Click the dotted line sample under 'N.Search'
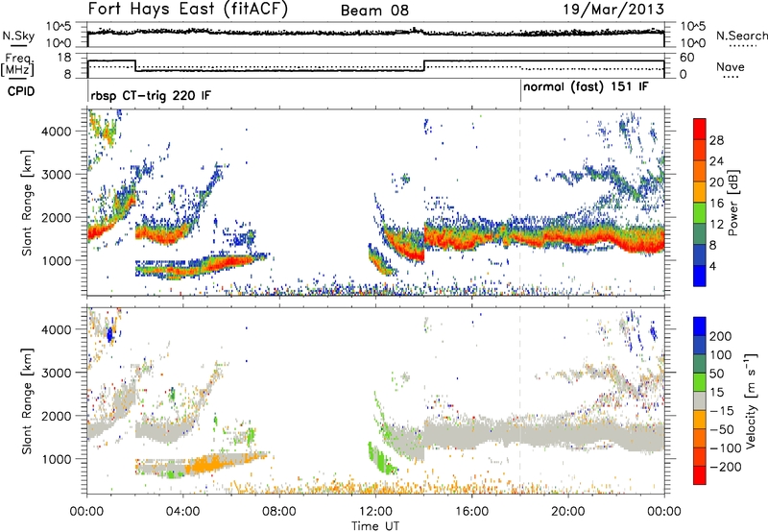 pos(743,45)
